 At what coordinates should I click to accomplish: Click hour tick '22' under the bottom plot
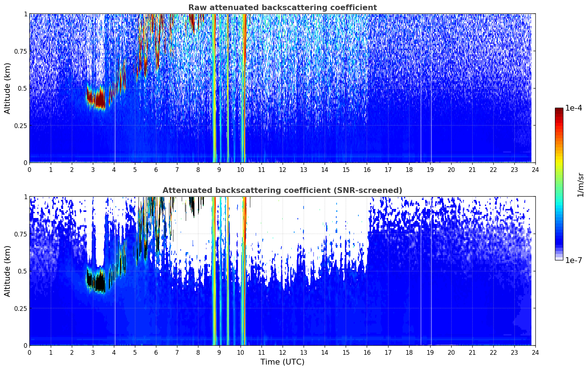pos(493,352)
